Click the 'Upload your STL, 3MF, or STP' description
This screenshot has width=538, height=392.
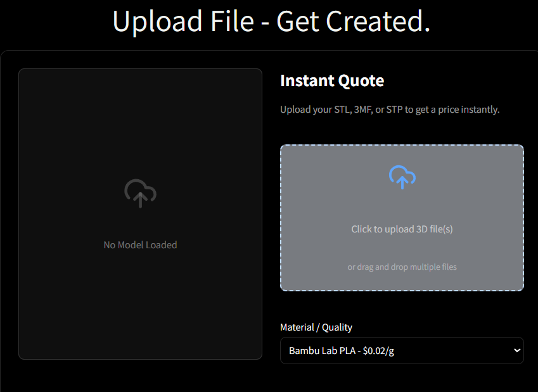click(x=390, y=110)
